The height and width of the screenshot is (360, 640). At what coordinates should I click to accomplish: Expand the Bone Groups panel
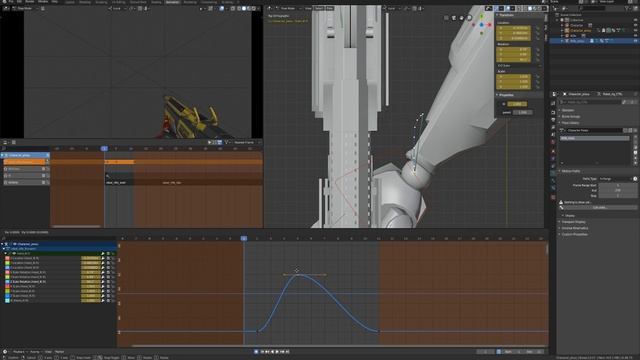coord(571,116)
